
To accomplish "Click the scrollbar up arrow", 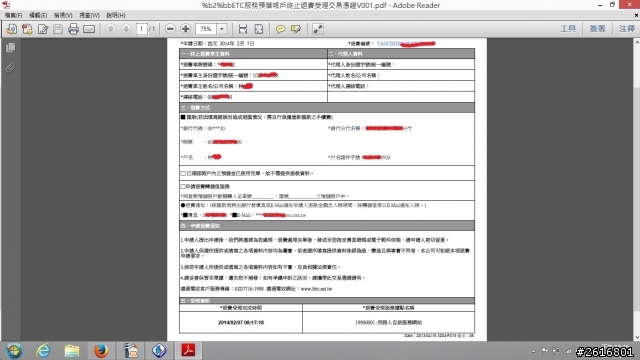I will coord(637,42).
